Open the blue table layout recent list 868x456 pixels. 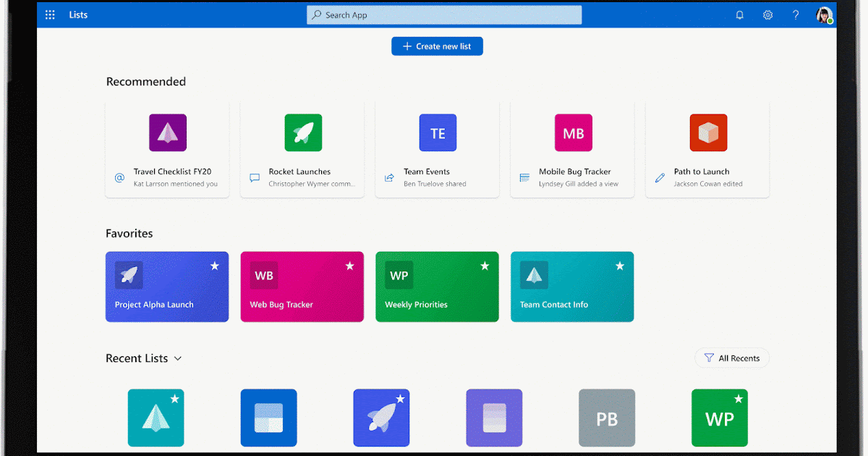click(x=269, y=418)
